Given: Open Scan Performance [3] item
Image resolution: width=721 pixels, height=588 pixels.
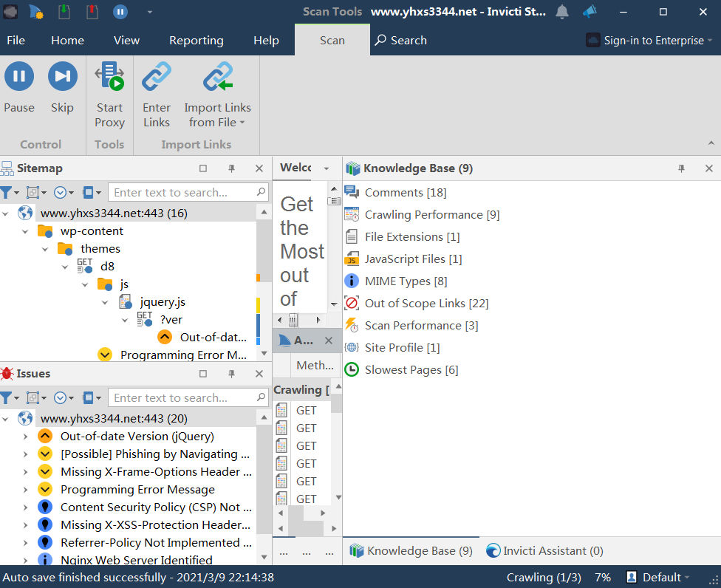Looking at the screenshot, I should pos(421,326).
